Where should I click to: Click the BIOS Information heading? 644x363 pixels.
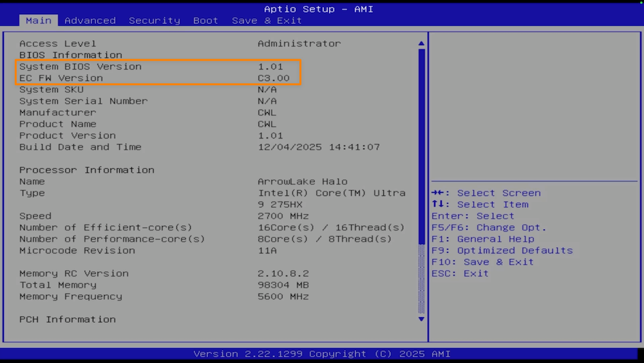71,55
